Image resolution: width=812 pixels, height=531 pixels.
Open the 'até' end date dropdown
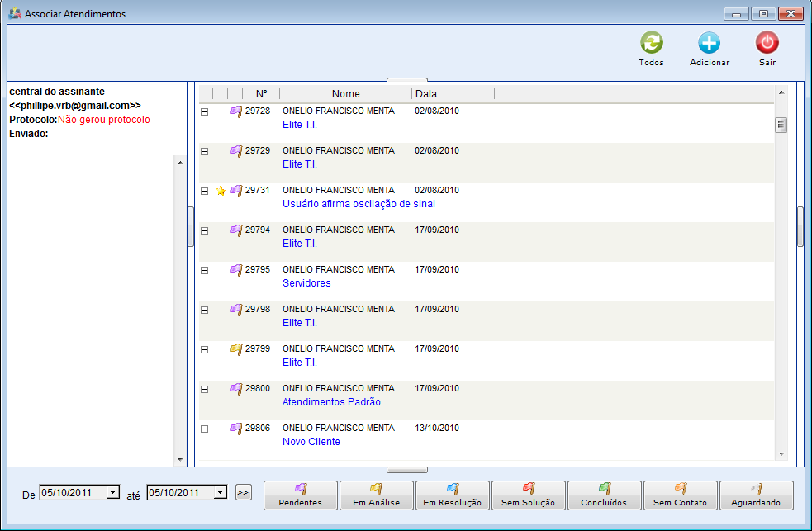point(220,493)
